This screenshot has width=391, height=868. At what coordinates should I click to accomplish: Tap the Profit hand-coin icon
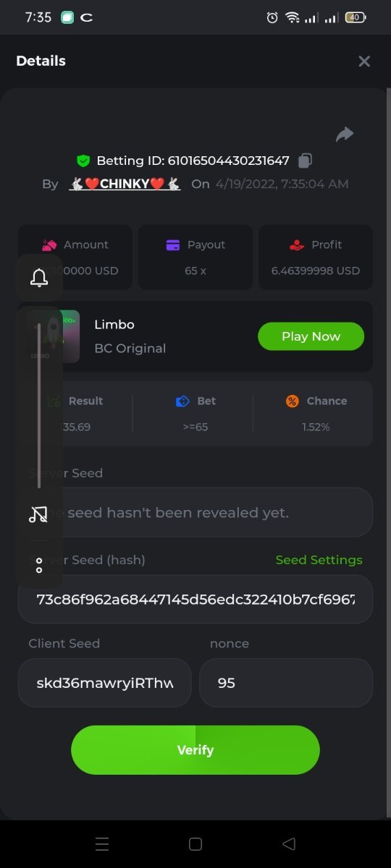click(297, 244)
